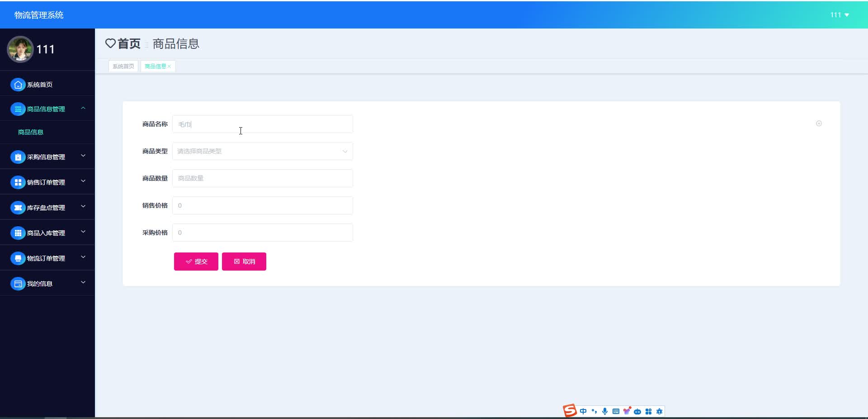868x419 pixels.
Task: Click the 首页 breadcrumb link
Action: coord(129,43)
